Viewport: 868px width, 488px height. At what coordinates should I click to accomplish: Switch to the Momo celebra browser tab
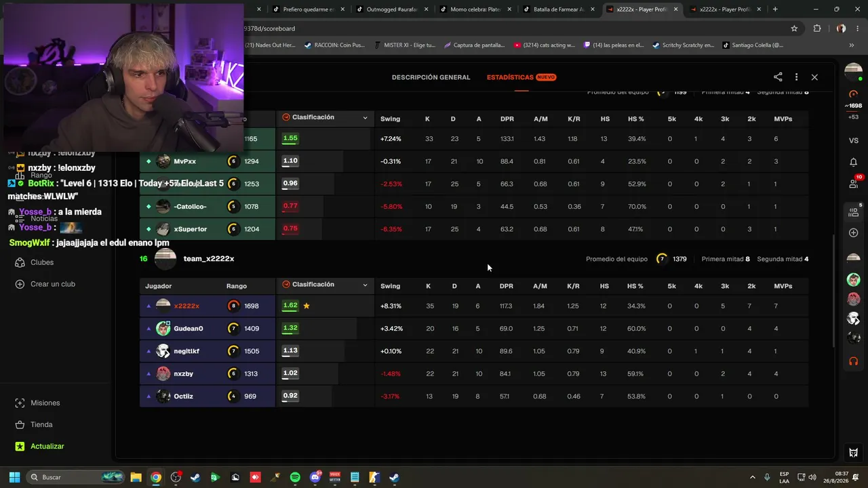click(x=476, y=9)
